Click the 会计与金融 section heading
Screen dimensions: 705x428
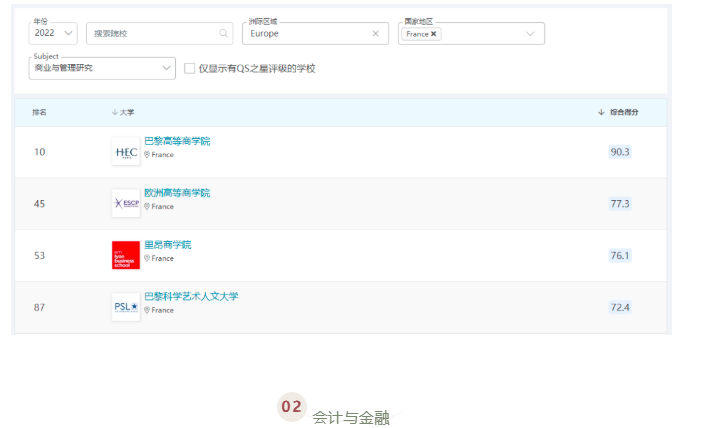(x=351, y=418)
